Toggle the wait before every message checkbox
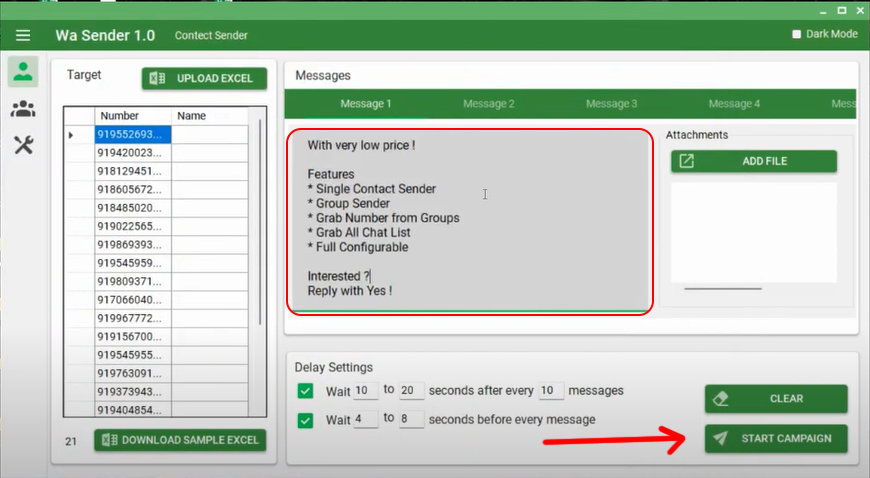 tap(306, 420)
